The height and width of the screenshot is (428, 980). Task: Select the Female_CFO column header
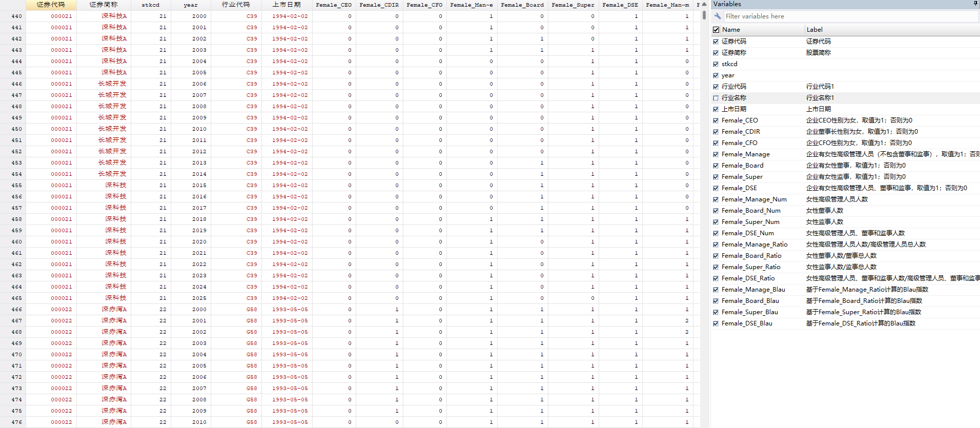pyautogui.click(x=424, y=5)
